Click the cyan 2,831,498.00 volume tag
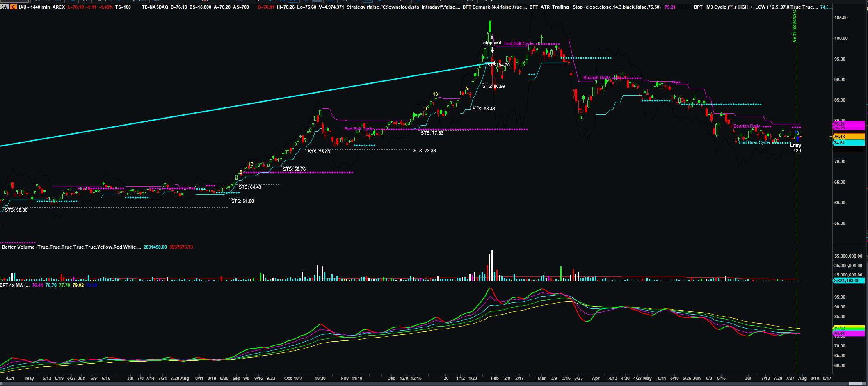The height and width of the screenshot is (386, 868). 849,281
